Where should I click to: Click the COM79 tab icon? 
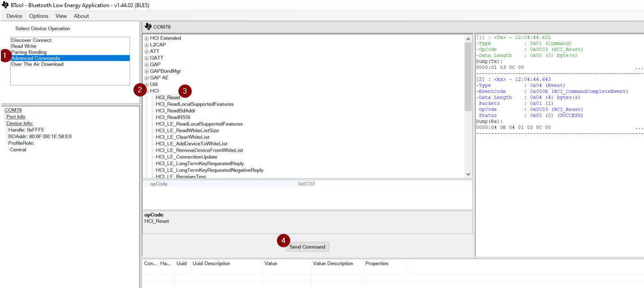[148, 27]
